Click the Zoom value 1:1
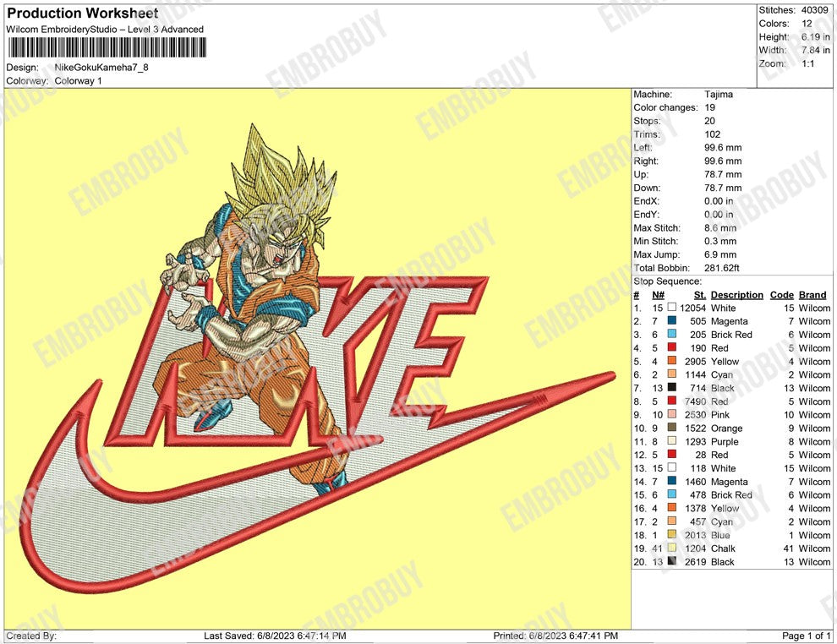Viewport: 837px width, 644px height. [807, 63]
